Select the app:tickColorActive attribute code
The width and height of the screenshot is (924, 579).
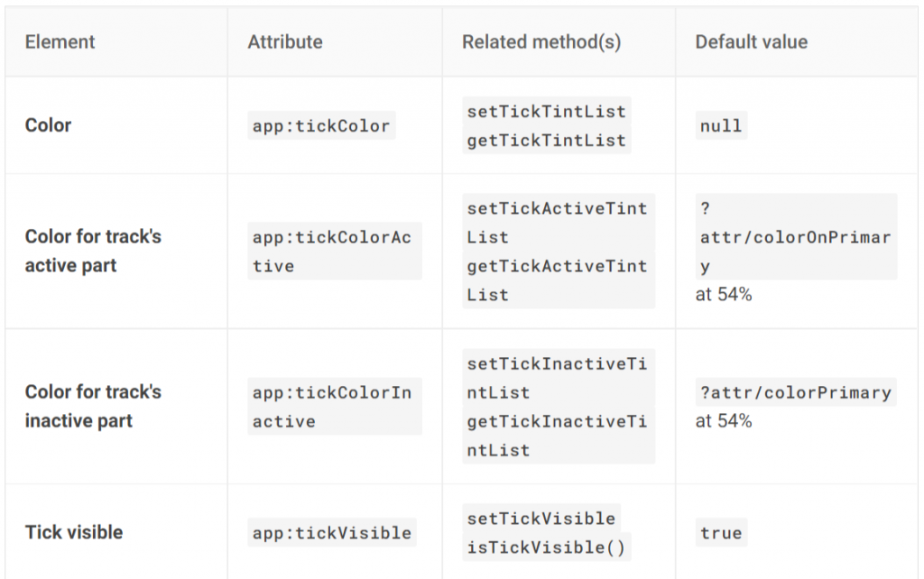pos(332,252)
